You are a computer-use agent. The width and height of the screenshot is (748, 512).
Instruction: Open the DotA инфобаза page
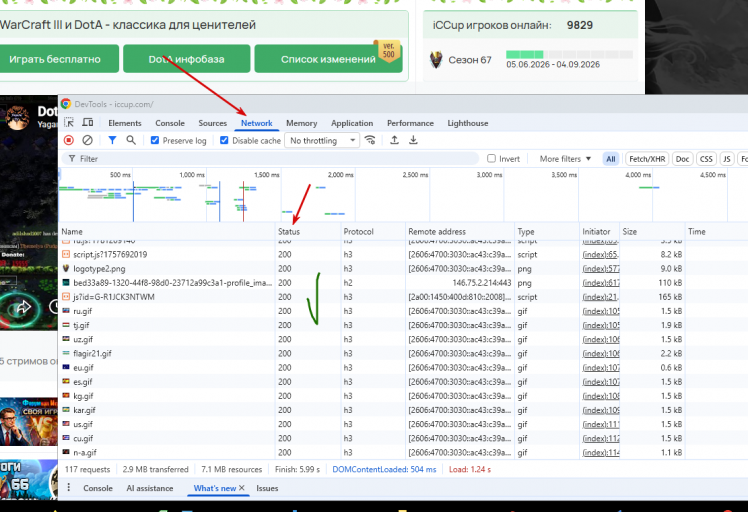coord(187,59)
